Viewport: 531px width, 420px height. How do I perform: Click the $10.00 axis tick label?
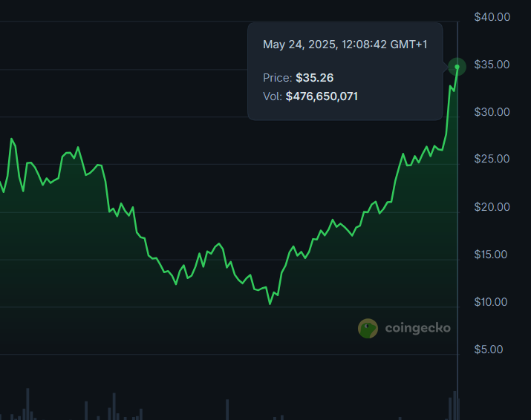click(492, 302)
